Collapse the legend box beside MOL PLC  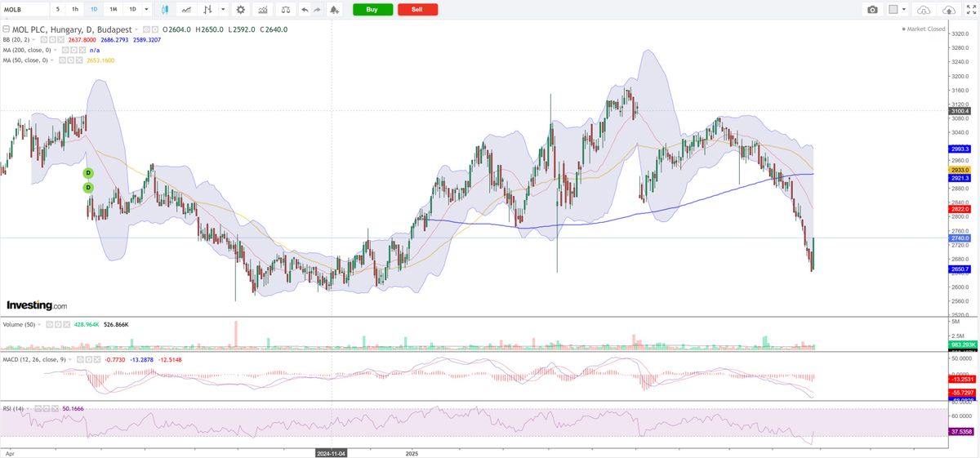tap(6, 29)
